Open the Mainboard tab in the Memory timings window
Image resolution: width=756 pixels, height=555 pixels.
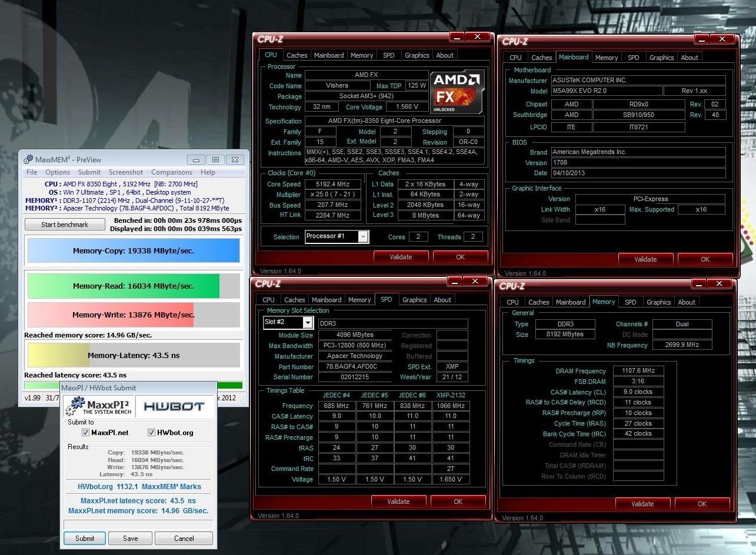[x=571, y=302]
